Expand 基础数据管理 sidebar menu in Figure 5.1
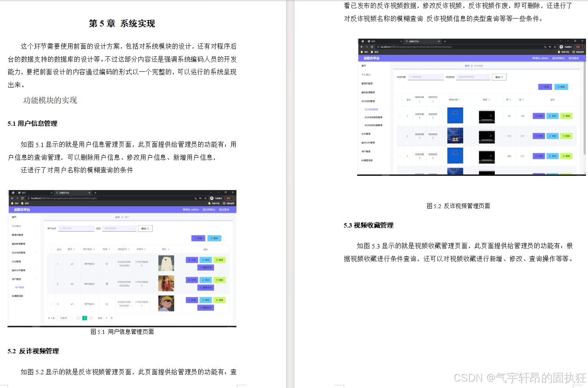This screenshot has height=388, width=588. (24, 244)
